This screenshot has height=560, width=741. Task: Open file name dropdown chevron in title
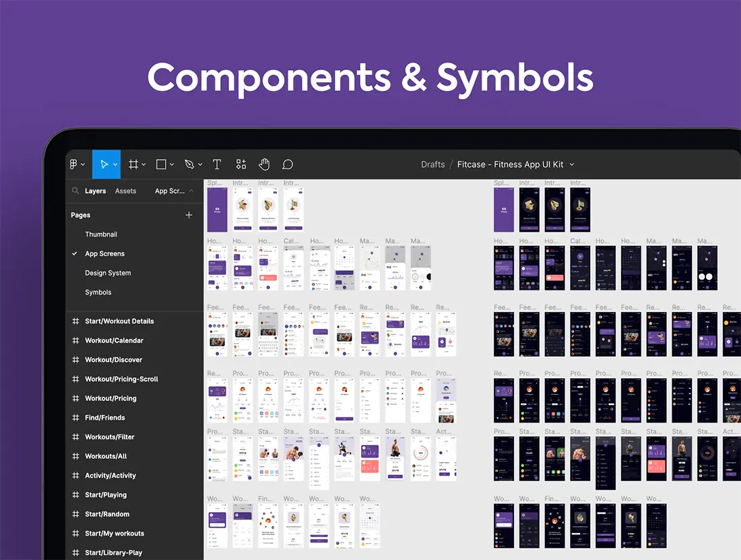click(572, 164)
